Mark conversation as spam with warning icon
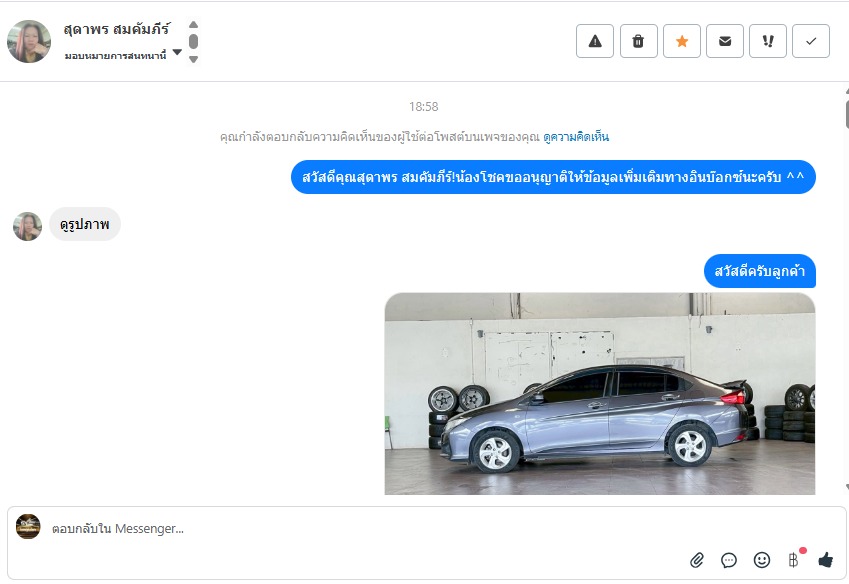 [595, 41]
